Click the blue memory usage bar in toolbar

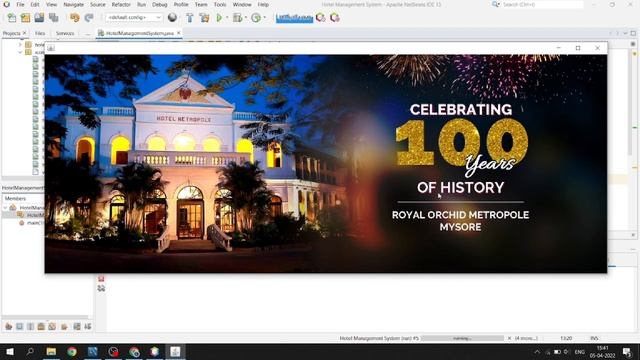point(294,18)
